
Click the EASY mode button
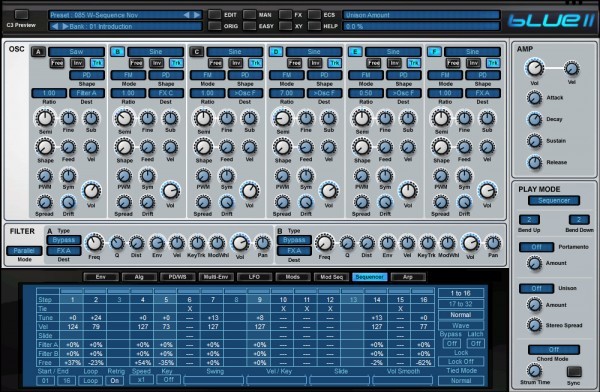249,26
